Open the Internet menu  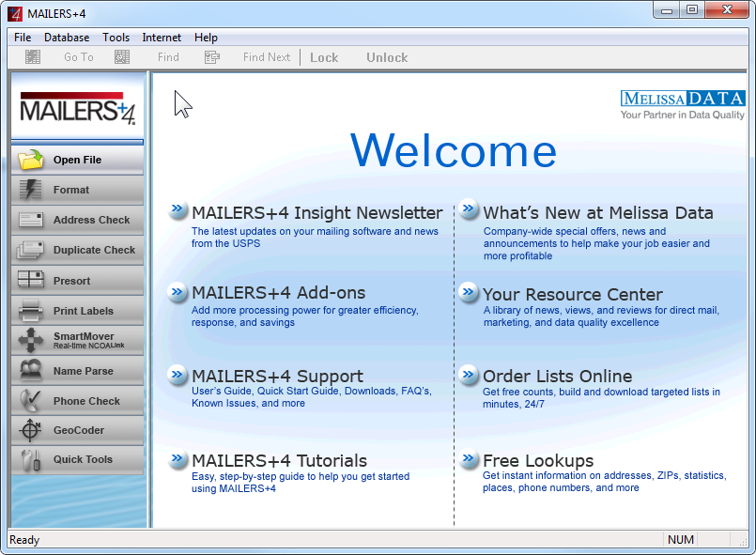[162, 38]
